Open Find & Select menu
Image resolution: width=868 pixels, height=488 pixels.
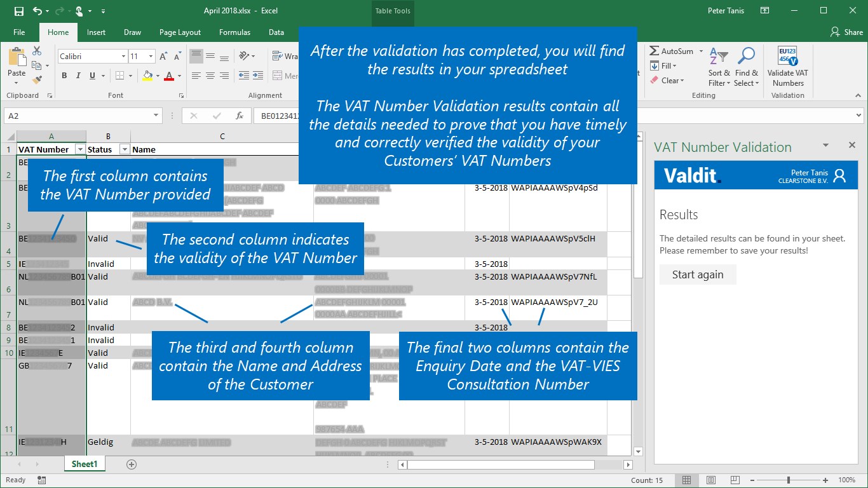coord(747,67)
